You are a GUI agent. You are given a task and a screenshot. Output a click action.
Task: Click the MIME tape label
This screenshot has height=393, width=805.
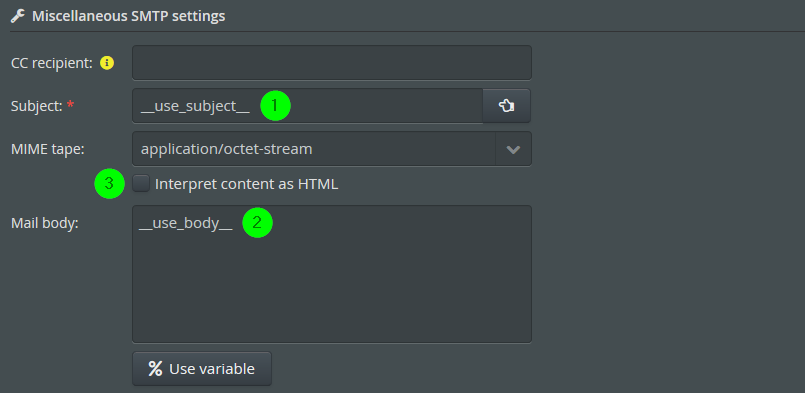(48, 149)
